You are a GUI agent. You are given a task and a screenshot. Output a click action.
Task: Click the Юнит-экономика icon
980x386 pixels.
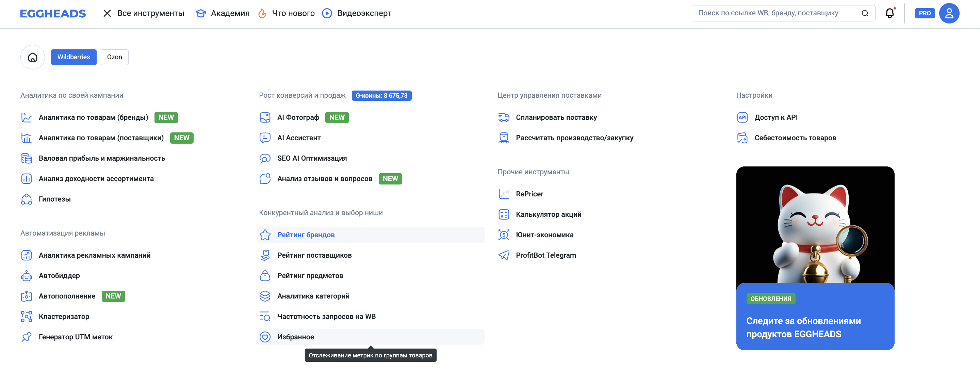coord(504,235)
